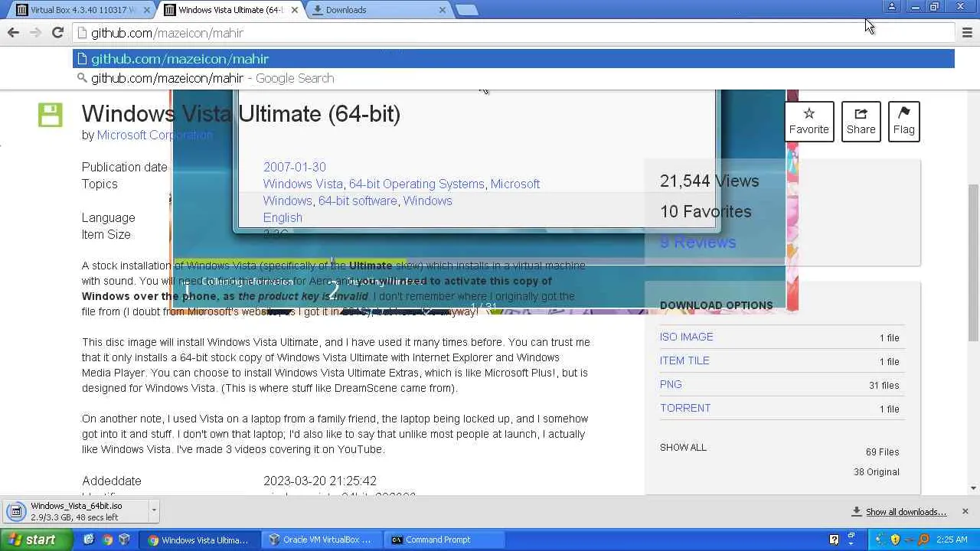Image resolution: width=980 pixels, height=551 pixels.
Task: Select the Windows Vista Ultimate Chrome taskbar button
Action: click(199, 540)
